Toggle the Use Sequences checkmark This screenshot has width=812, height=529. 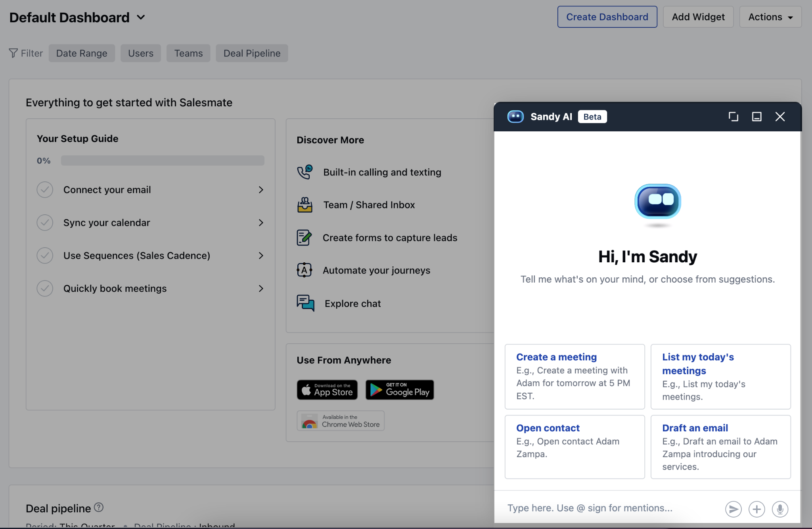point(45,256)
